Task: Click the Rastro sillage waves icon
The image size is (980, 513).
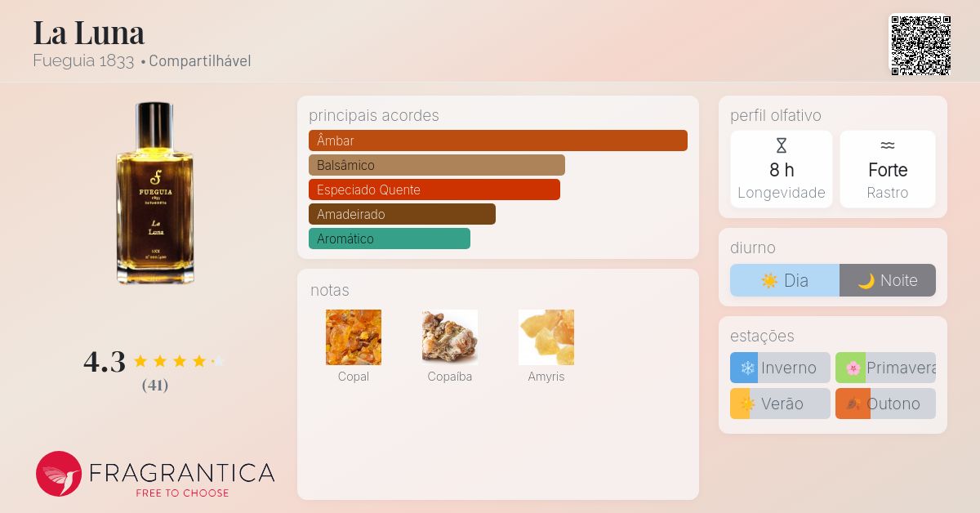Action: pyautogui.click(x=888, y=145)
